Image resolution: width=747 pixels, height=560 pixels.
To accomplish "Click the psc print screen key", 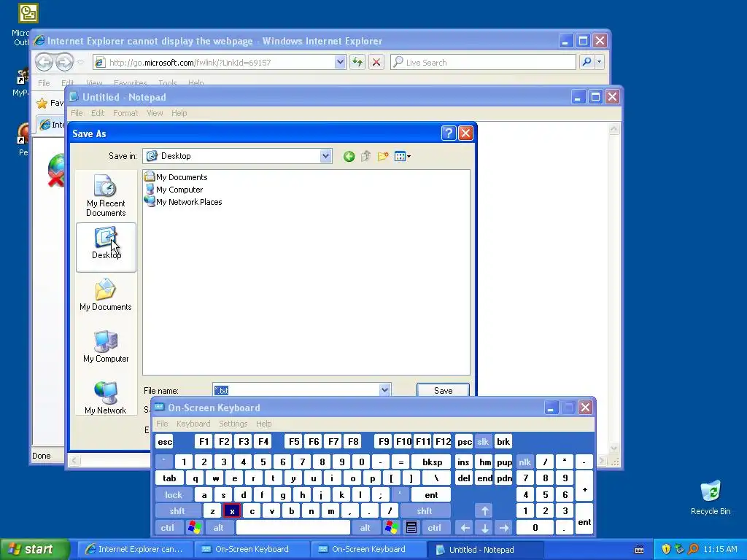I will (464, 441).
